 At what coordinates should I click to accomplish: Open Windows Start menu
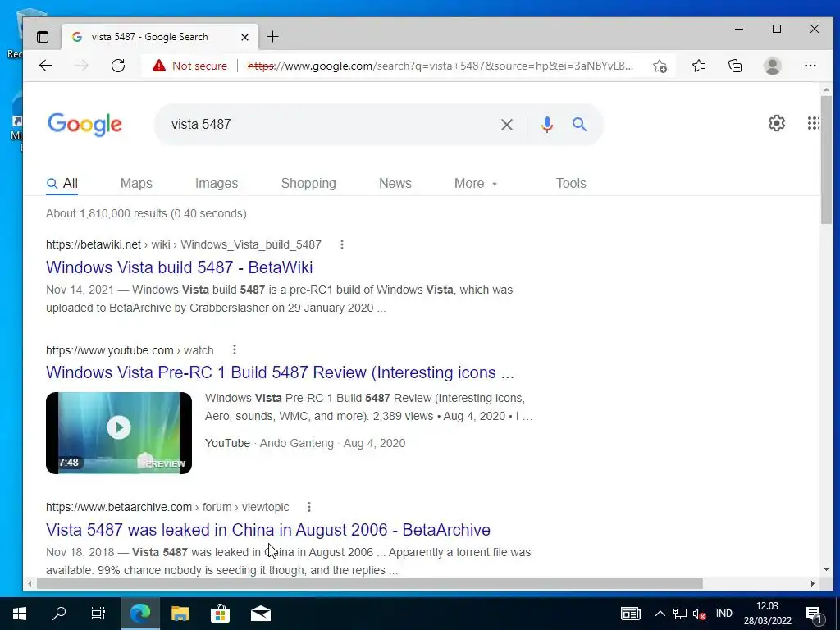20,614
